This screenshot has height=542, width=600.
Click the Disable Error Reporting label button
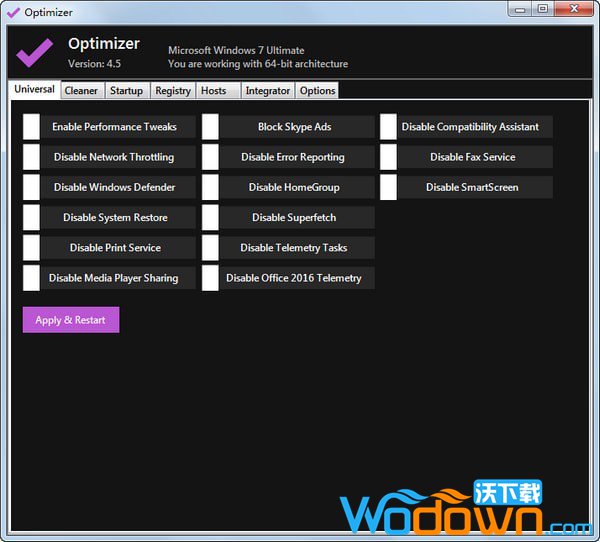[x=297, y=157]
